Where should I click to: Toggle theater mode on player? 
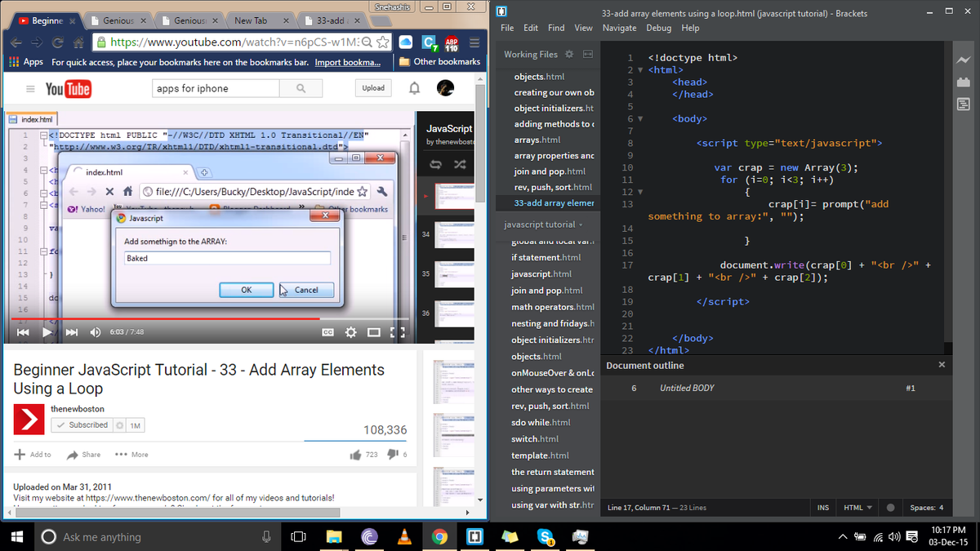tap(374, 332)
